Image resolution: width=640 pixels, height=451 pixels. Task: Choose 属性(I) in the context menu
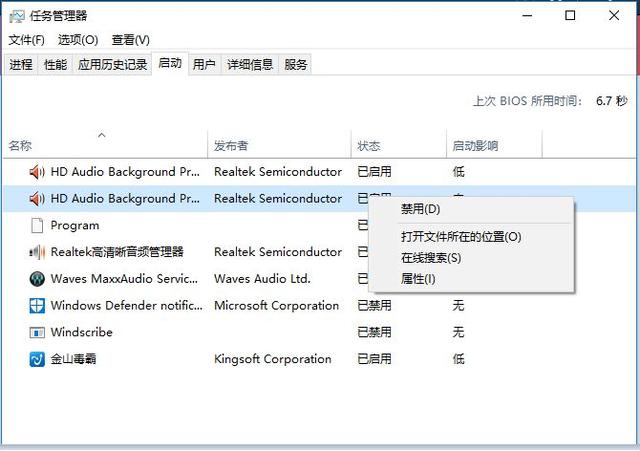click(x=471, y=279)
